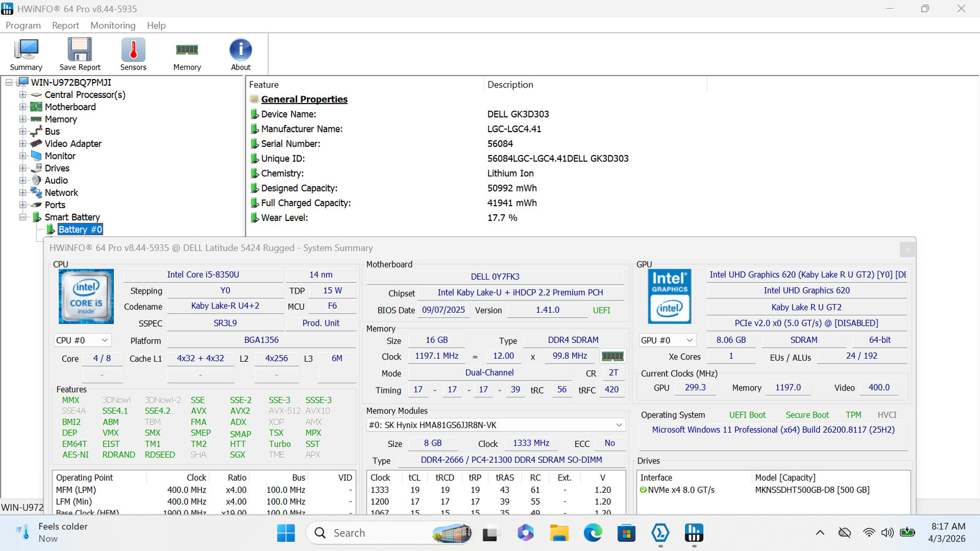
Task: Close the System Summary window
Action: (907, 249)
